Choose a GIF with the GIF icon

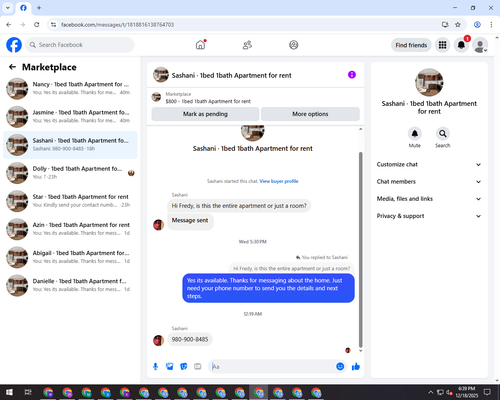[198, 367]
